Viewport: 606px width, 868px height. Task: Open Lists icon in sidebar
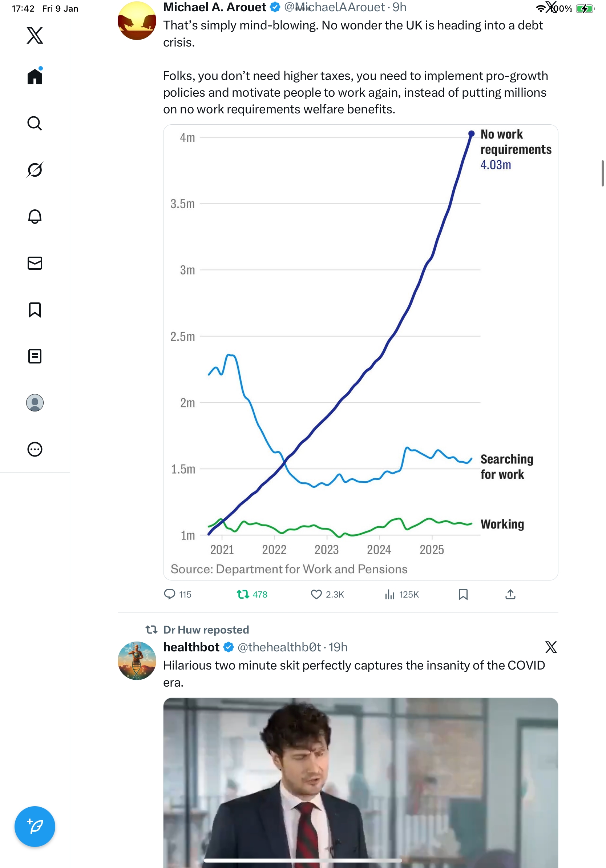[35, 356]
